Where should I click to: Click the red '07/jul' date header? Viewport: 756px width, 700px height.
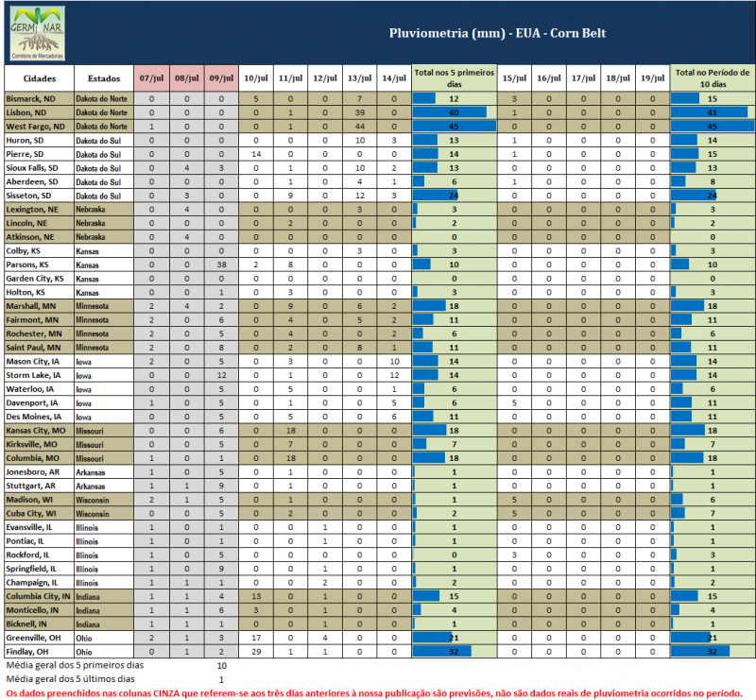tap(152, 78)
